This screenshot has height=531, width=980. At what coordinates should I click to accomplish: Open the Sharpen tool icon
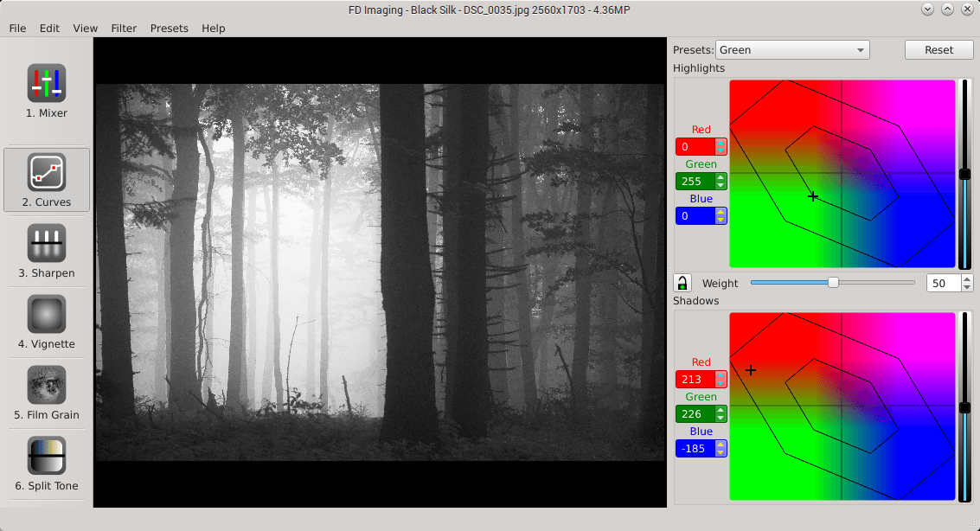pyautogui.click(x=46, y=243)
